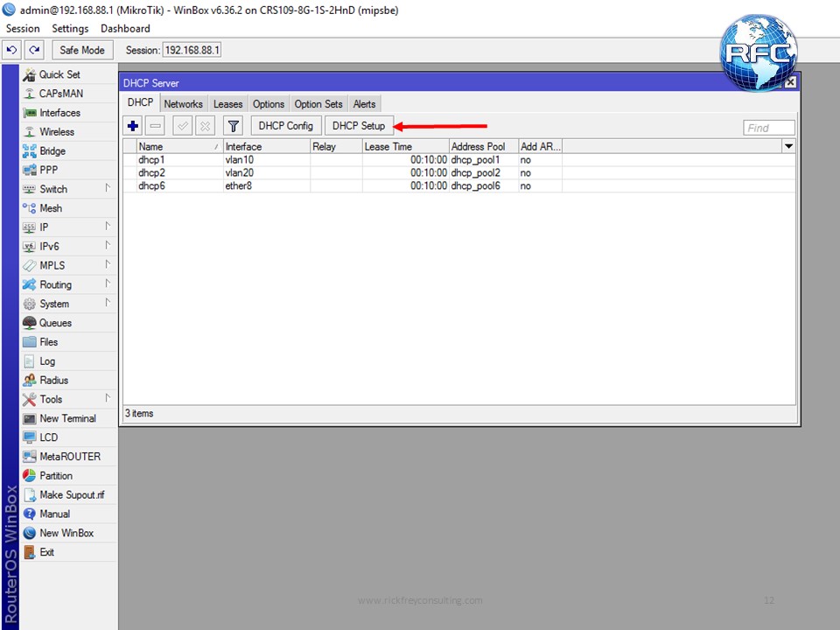
Task: Open the Radius menu
Action: 68,380
